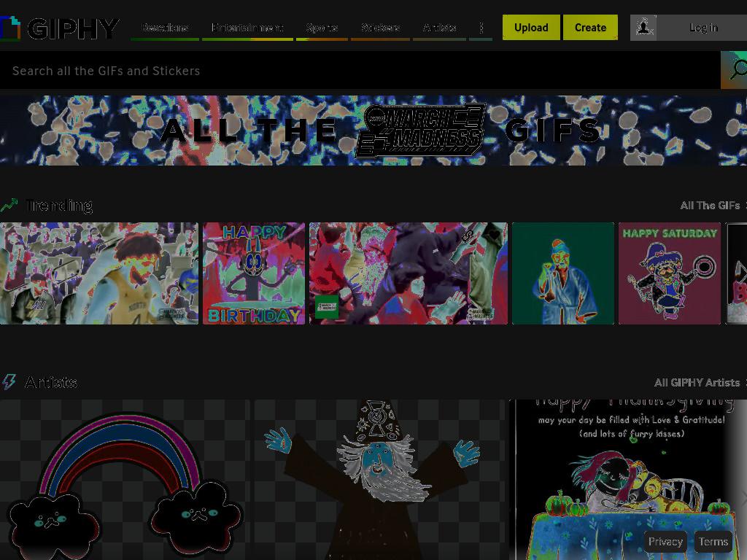This screenshot has height=560, width=747.
Task: Open the crowd celebration trending GIF
Action: (x=409, y=273)
